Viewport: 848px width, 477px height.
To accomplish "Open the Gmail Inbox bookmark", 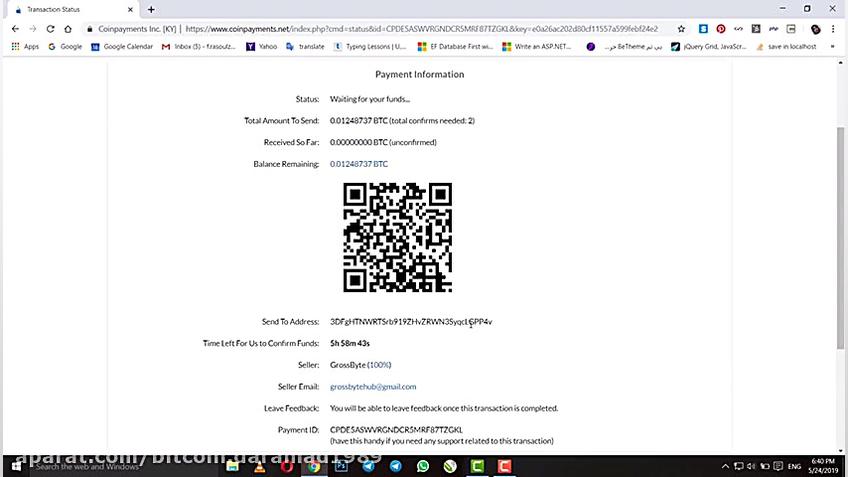I will tap(198, 47).
